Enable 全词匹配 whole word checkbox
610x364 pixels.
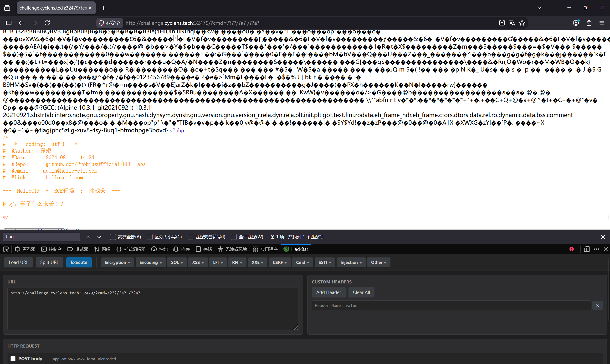click(234, 237)
